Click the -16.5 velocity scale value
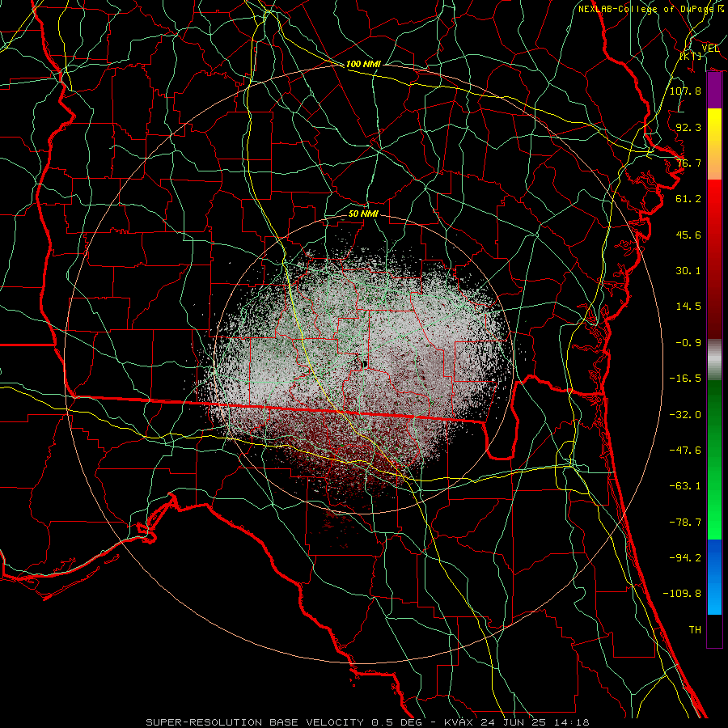728x728 pixels. (x=685, y=379)
